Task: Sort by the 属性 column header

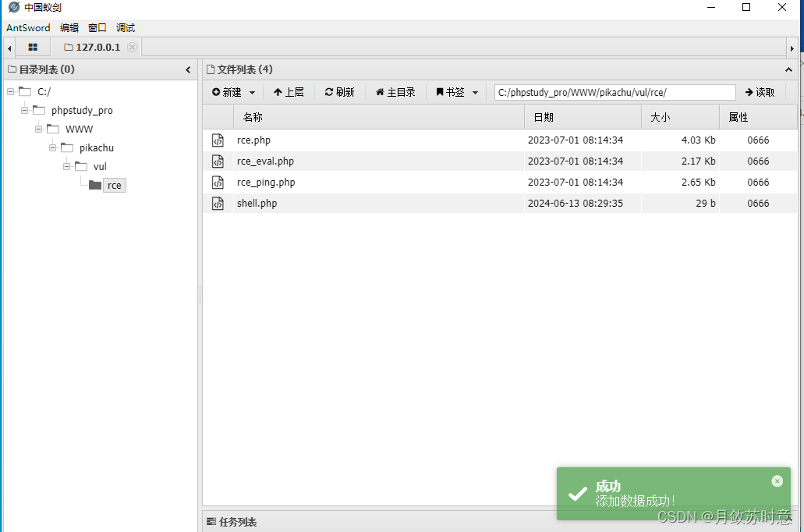Action: point(758,117)
